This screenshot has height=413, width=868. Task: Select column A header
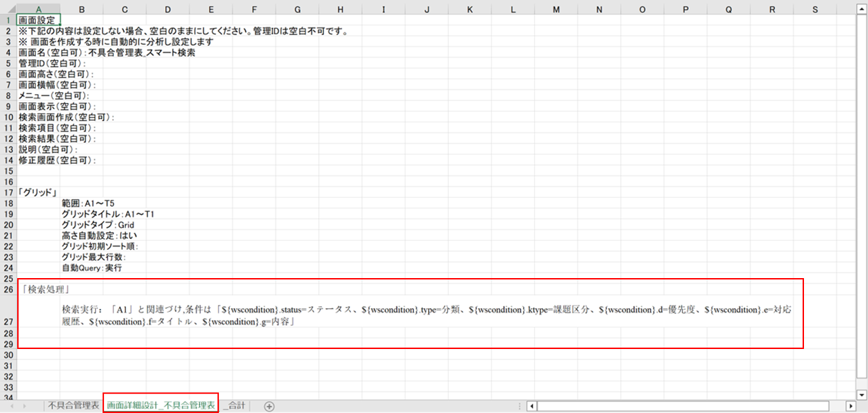point(39,9)
